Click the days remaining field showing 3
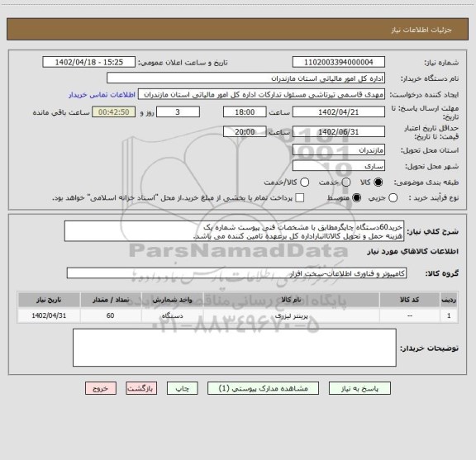 [x=178, y=112]
